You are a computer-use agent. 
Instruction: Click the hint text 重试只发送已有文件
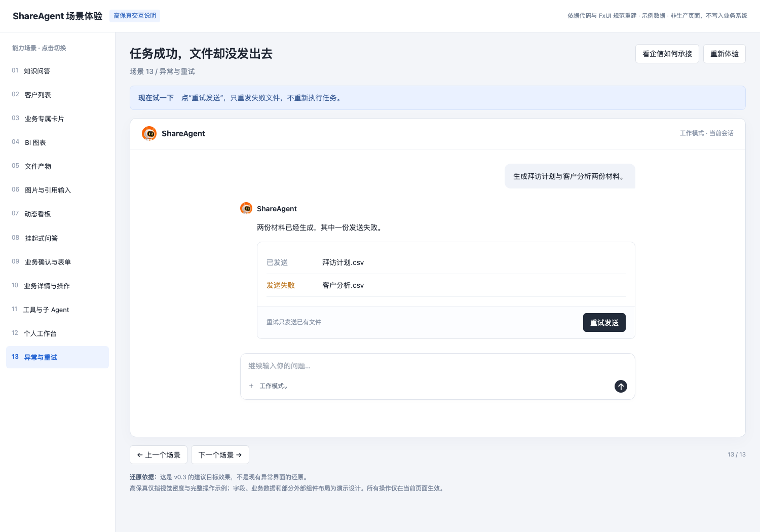[294, 322]
